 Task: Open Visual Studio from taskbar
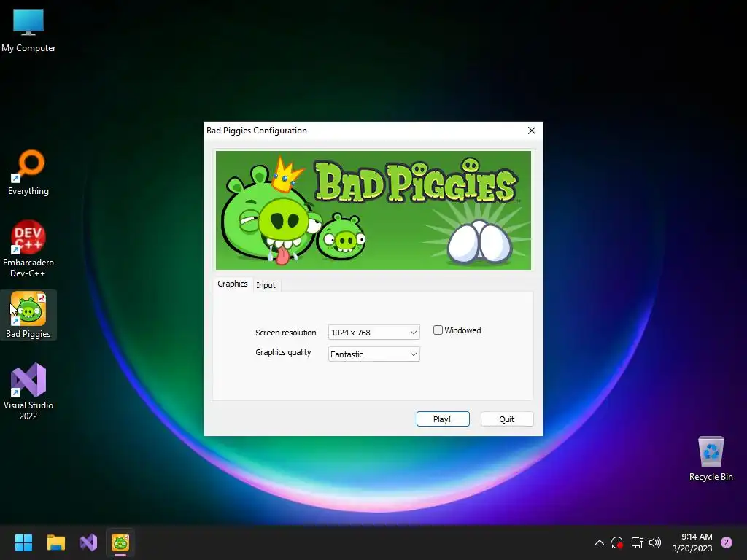click(88, 542)
